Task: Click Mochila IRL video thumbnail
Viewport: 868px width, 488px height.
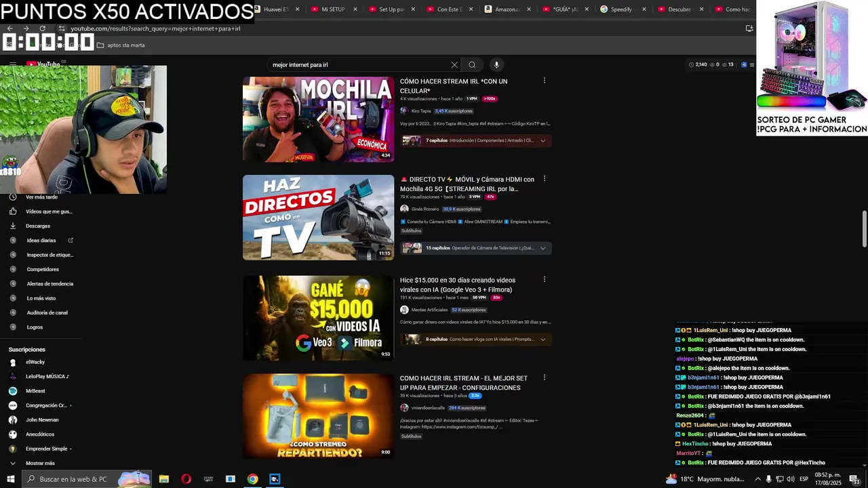Action: pyautogui.click(x=318, y=119)
